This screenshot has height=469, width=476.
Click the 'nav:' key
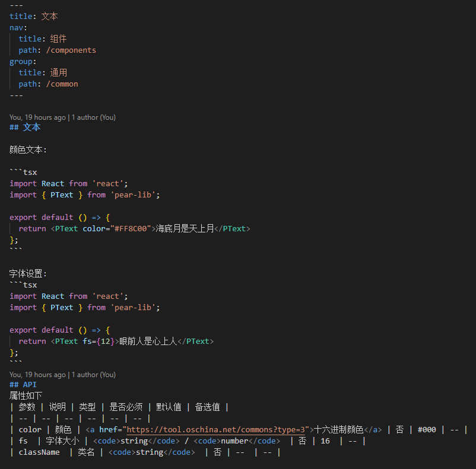coord(18,28)
